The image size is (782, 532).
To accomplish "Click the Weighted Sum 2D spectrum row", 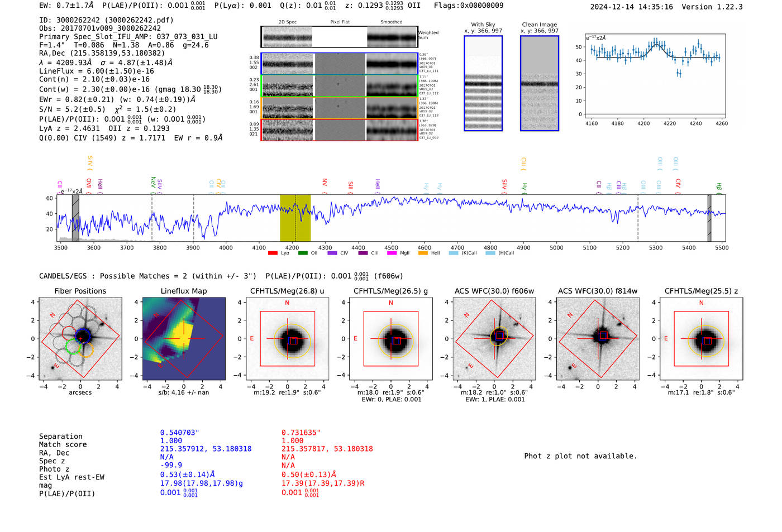I will [x=339, y=37].
